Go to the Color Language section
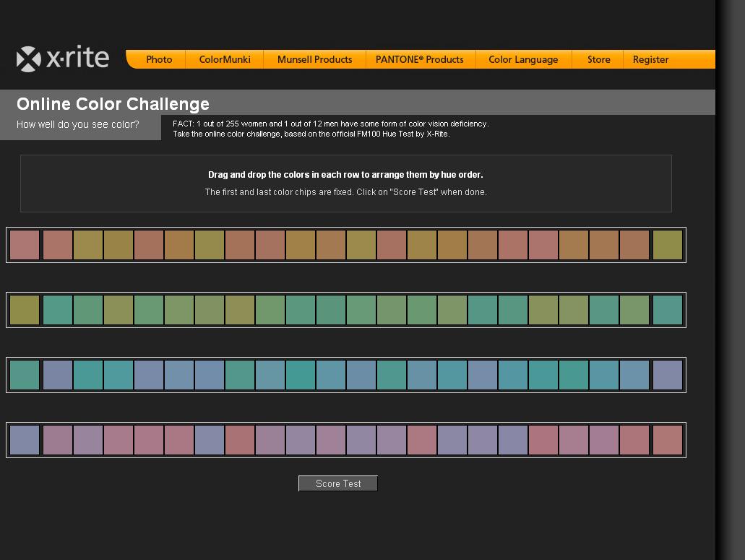This screenshot has width=745, height=560. pos(523,60)
